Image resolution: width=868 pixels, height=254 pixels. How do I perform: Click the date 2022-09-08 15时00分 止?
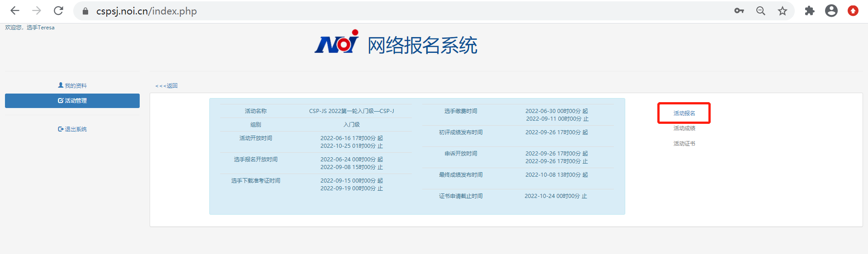[x=352, y=167]
